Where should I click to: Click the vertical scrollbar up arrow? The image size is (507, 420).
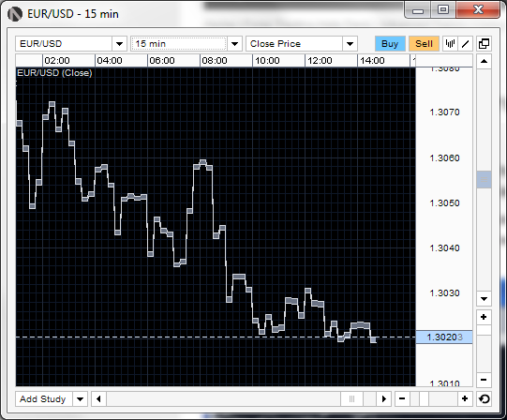coord(484,61)
